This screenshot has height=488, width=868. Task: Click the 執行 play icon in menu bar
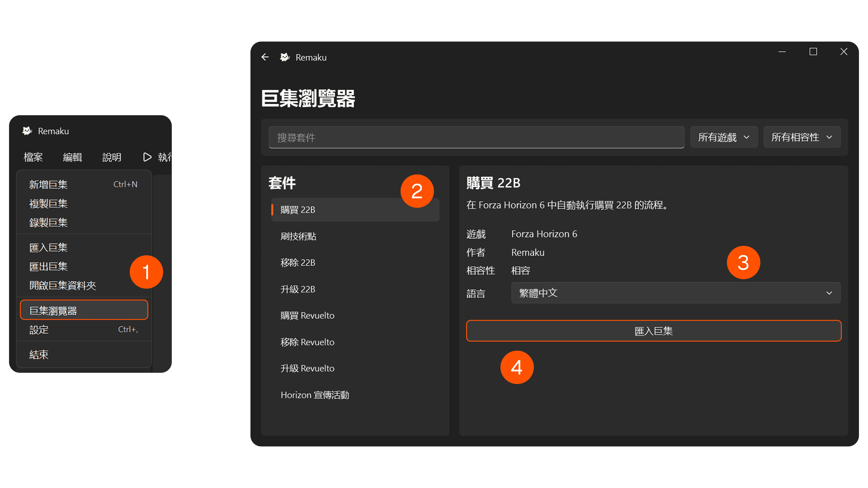[x=147, y=157]
